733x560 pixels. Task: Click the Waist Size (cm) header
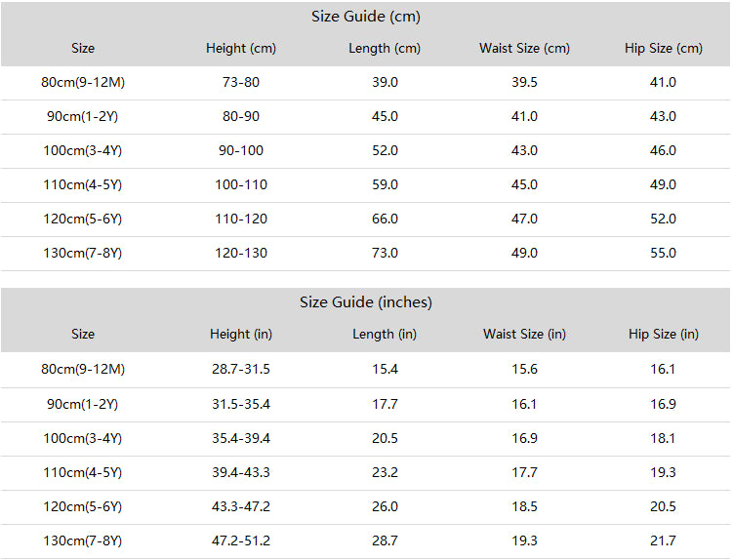pos(524,48)
